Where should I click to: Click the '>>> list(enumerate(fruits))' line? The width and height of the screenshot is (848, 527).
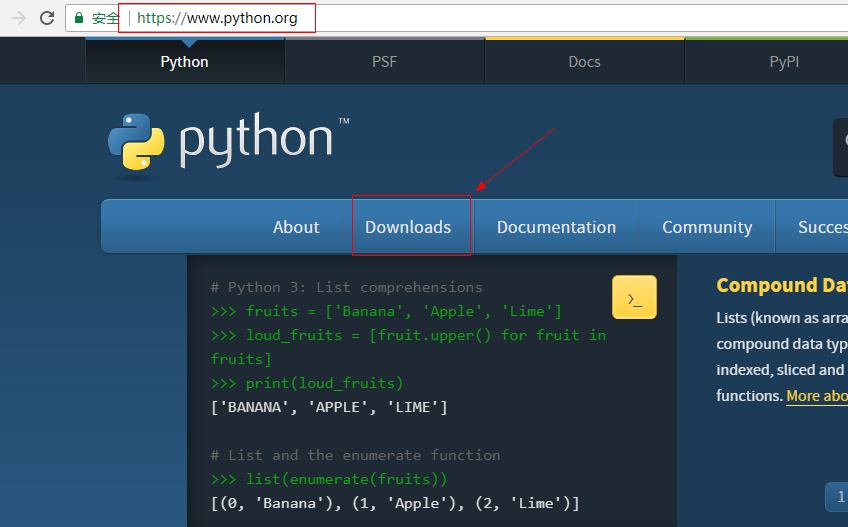[329, 479]
